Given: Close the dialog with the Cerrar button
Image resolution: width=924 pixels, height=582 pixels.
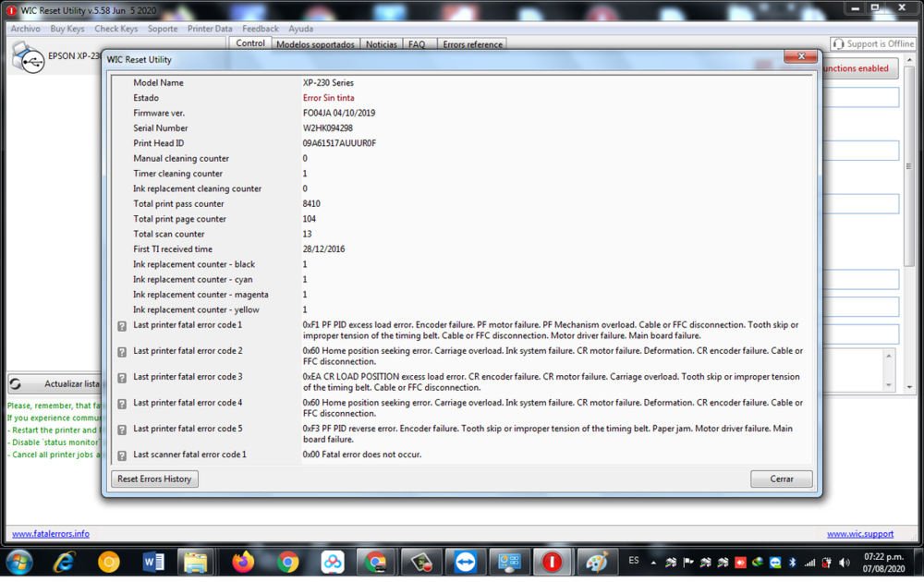Looking at the screenshot, I should 781,479.
